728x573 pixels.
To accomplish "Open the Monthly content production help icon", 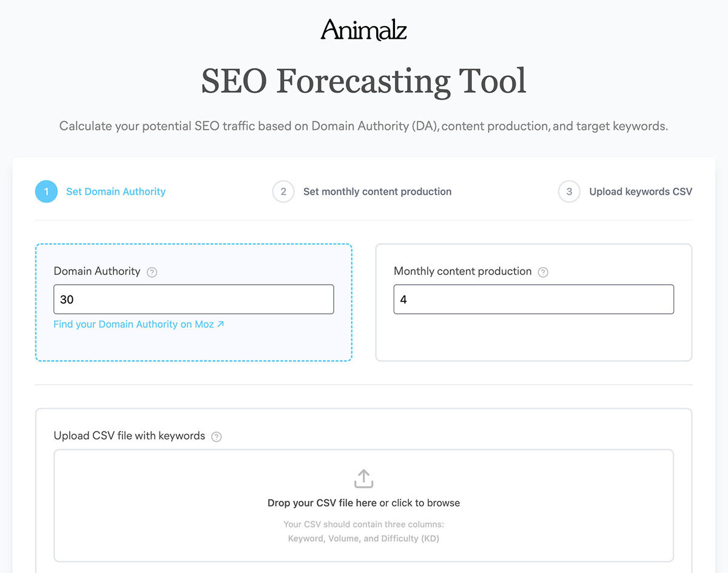I will (x=543, y=273).
